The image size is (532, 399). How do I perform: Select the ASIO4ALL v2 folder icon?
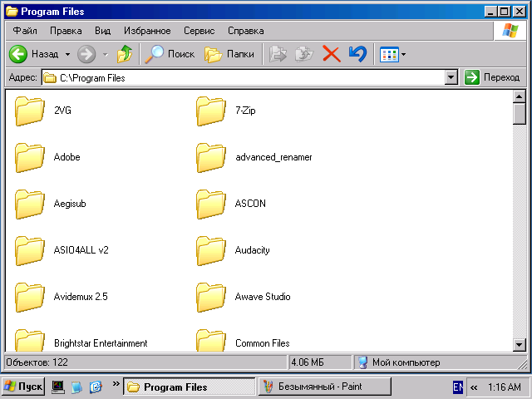click(30, 250)
